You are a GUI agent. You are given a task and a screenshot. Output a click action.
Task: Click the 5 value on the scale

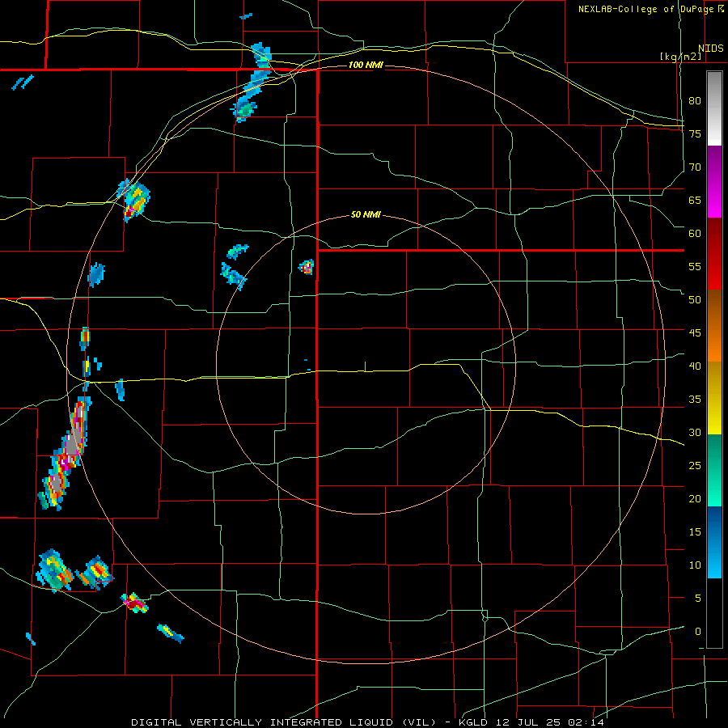[698, 599]
